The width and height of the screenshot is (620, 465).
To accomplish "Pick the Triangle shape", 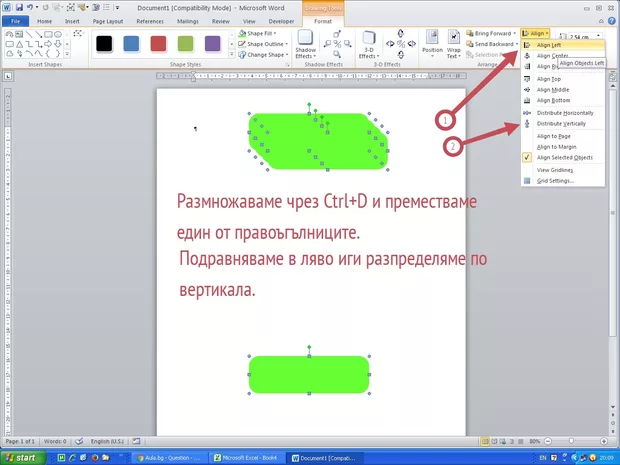I will (19, 44).
